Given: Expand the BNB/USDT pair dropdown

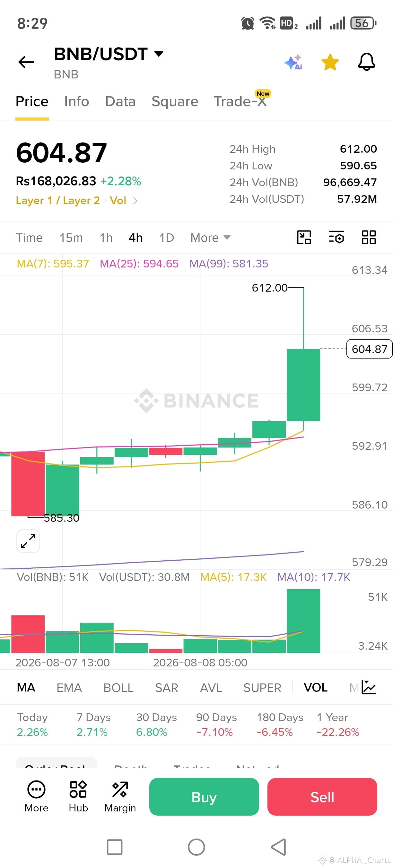Looking at the screenshot, I should point(159,54).
